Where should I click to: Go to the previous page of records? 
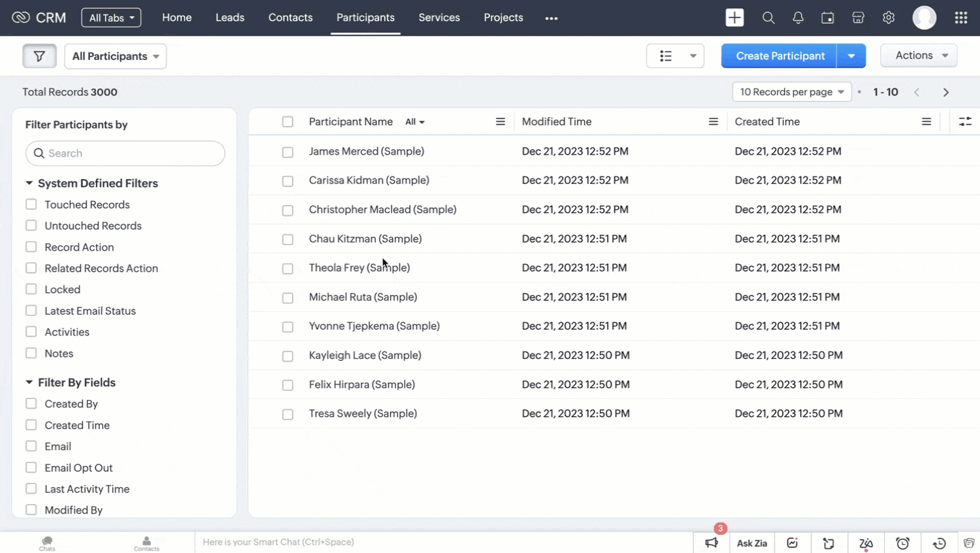point(917,92)
